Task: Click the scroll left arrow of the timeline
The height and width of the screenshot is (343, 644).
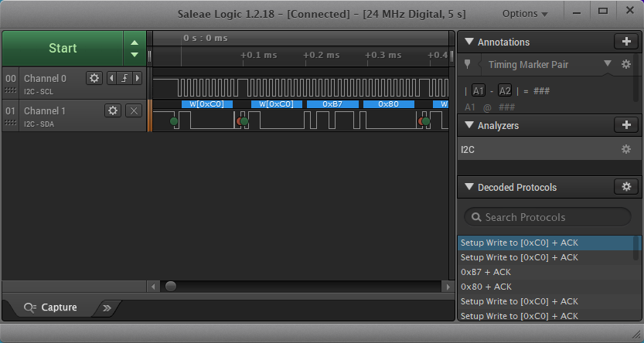Action: click(x=154, y=287)
